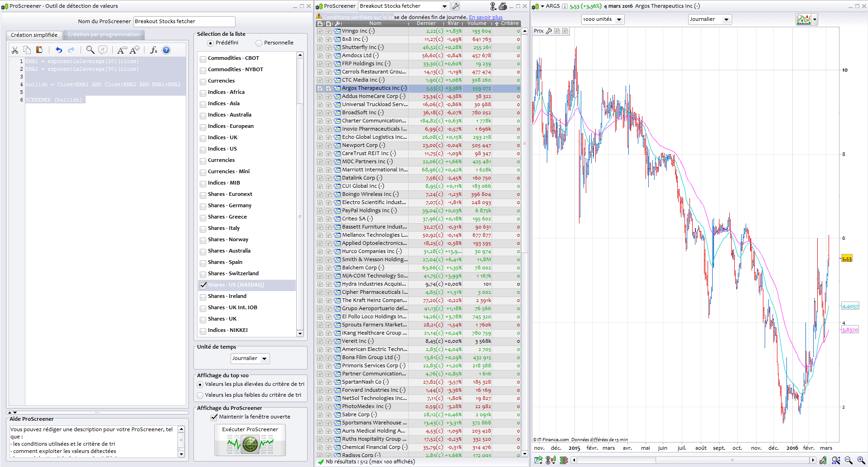Uncheck Maintenir la fenêtre ouverte

[x=214, y=417]
